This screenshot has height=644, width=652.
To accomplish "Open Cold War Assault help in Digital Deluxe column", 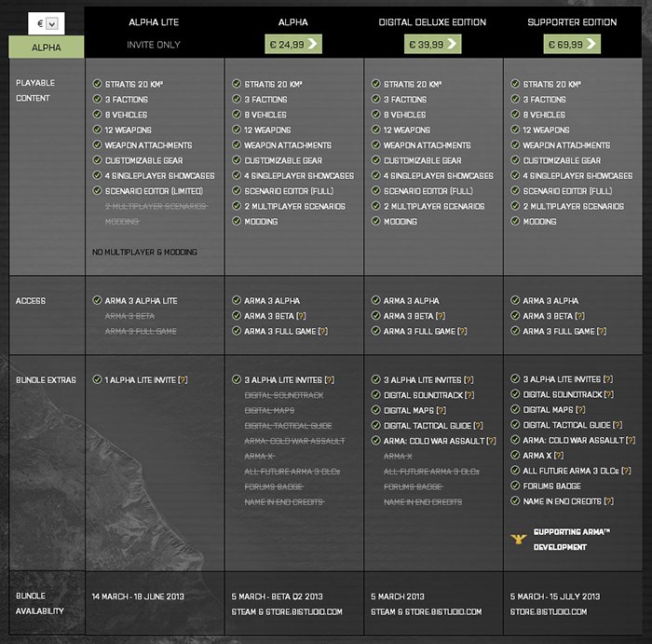I will (491, 441).
